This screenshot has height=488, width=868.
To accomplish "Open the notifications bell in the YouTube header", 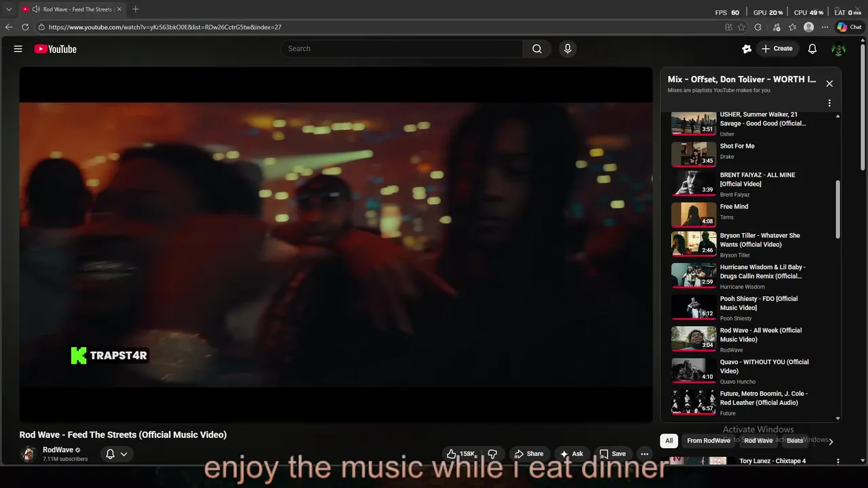I will tap(812, 49).
